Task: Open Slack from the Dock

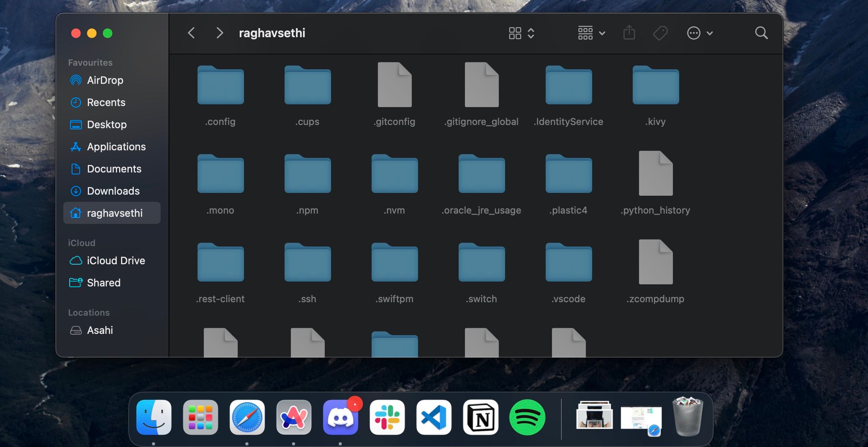Action: [387, 417]
